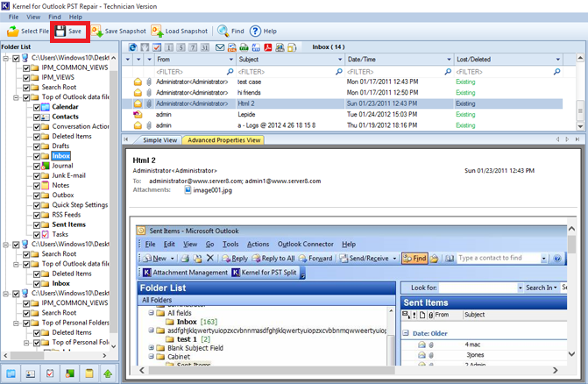Click the red PDF export icon
The width and height of the screenshot is (588, 384).
(x=268, y=47)
